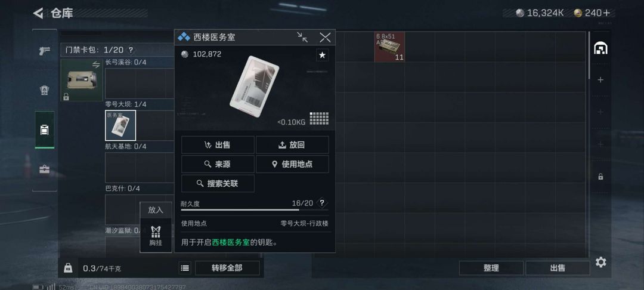Select the keycard case sidebar tab
644x290 pixels.
44,130
